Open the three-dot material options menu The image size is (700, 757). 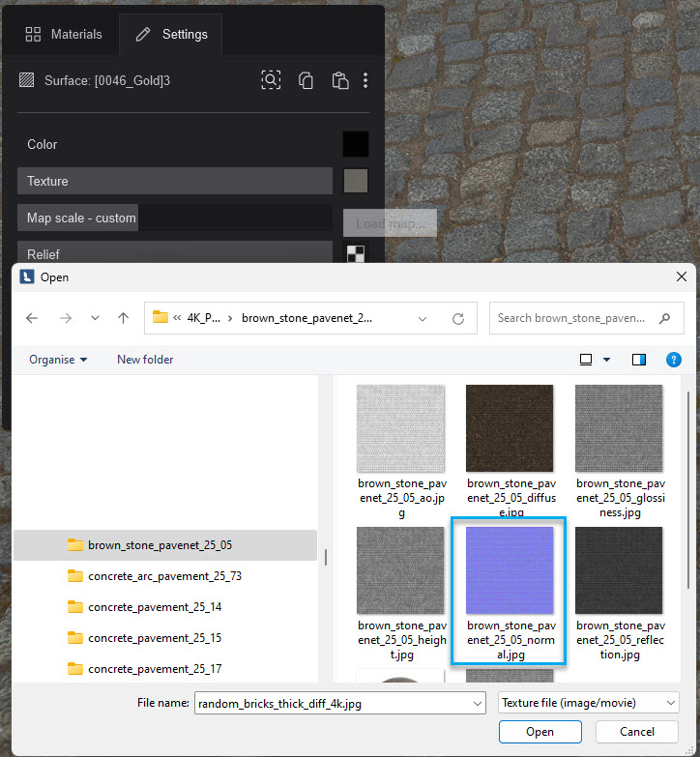click(x=365, y=80)
